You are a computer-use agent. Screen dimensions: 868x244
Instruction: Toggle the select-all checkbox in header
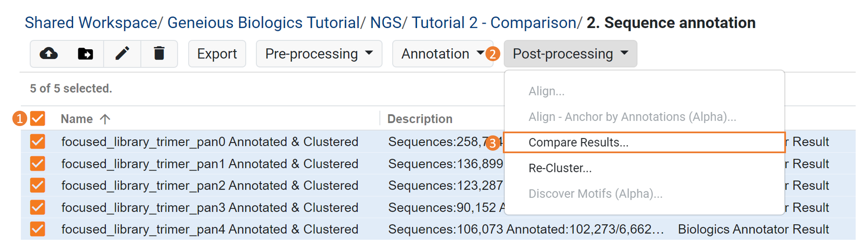click(38, 119)
